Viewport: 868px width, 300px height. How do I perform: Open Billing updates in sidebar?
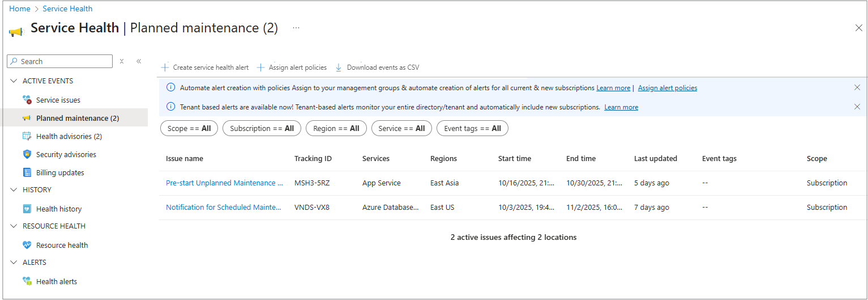coord(59,172)
